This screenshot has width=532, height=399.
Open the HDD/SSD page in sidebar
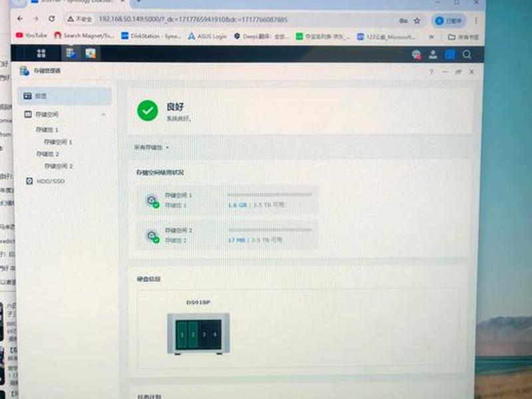pos(51,181)
